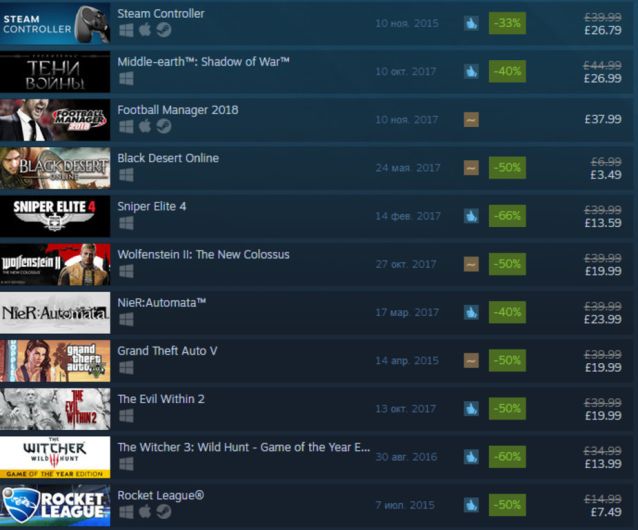638x530 pixels.
Task: Click the SteamOS icon under Steam Controller
Action: click(x=164, y=30)
